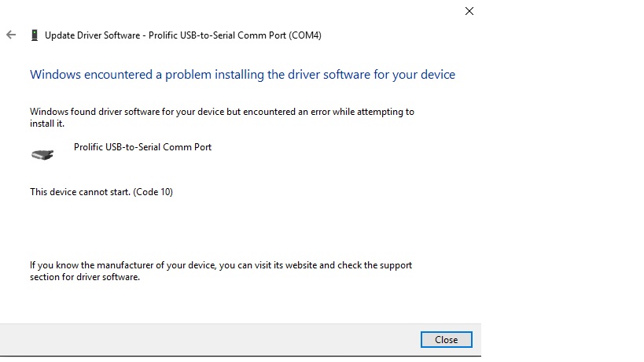Click the blue problem heading text
This screenshot has height=362, width=644.
coord(242,75)
